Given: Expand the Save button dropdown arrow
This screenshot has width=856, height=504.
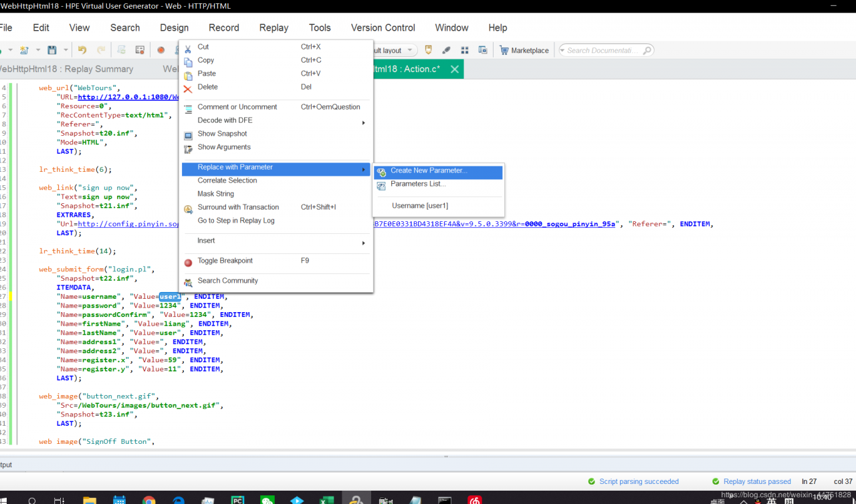Looking at the screenshot, I should pos(66,50).
